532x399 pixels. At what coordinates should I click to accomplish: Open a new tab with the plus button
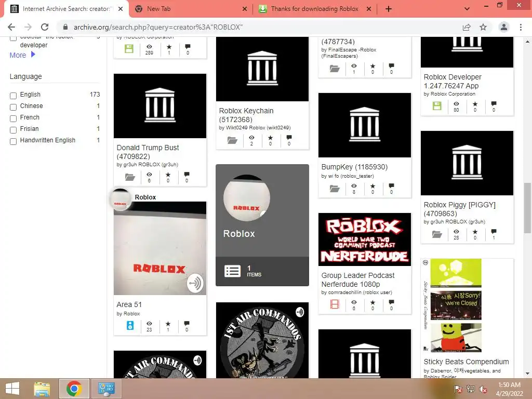[x=389, y=9]
